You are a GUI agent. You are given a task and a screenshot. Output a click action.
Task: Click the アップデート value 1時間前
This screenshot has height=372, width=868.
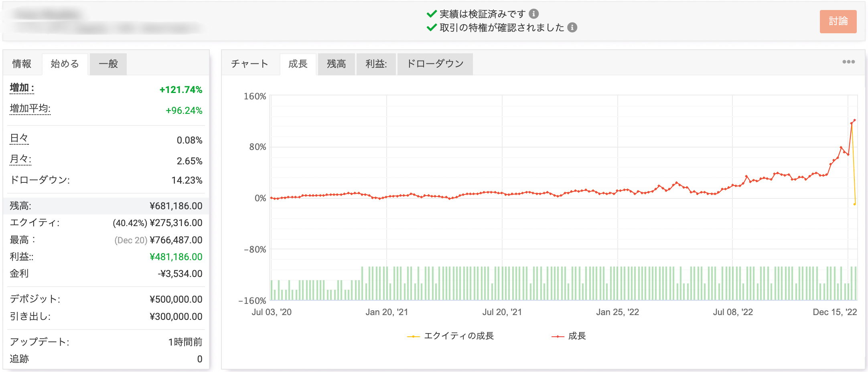tap(185, 342)
